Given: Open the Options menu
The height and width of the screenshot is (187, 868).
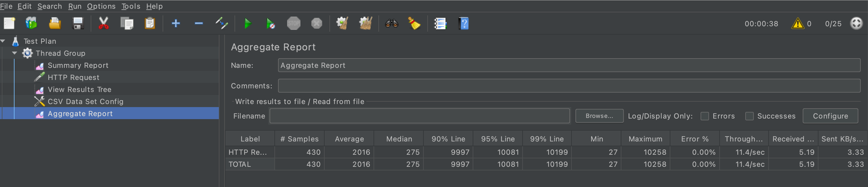Looking at the screenshot, I should tap(101, 6).
